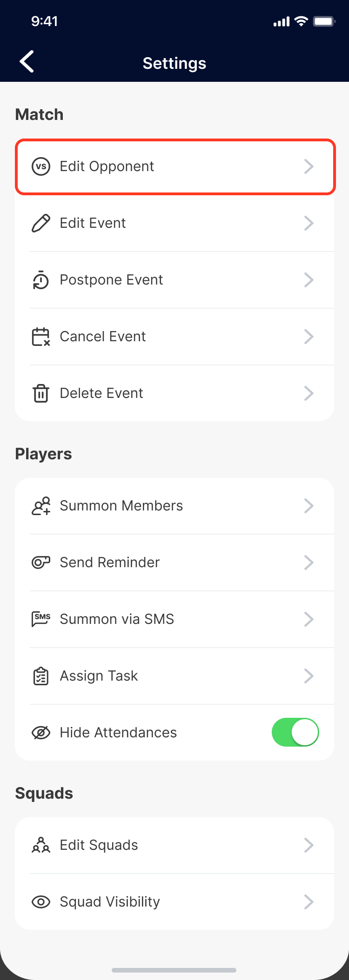Click the trash icon for Delete Event
The width and height of the screenshot is (349, 980).
[x=41, y=393]
